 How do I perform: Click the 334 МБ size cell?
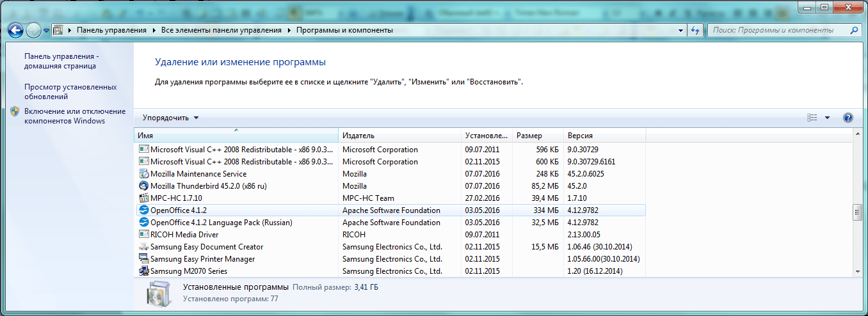coord(546,210)
